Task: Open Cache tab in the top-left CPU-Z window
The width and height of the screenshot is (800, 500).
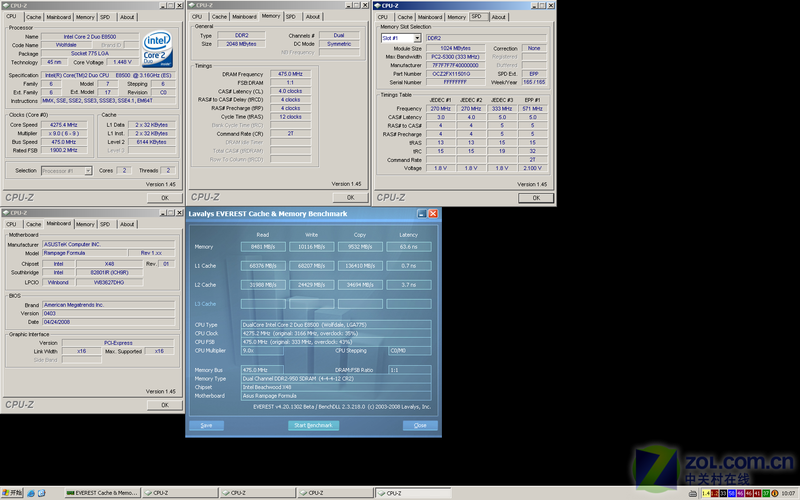Action: 33,17
